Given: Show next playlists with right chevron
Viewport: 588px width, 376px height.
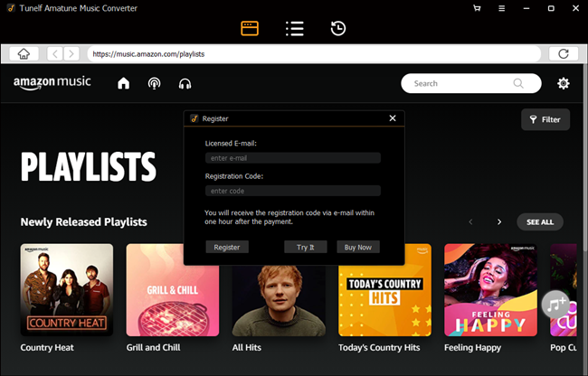Looking at the screenshot, I should (499, 222).
